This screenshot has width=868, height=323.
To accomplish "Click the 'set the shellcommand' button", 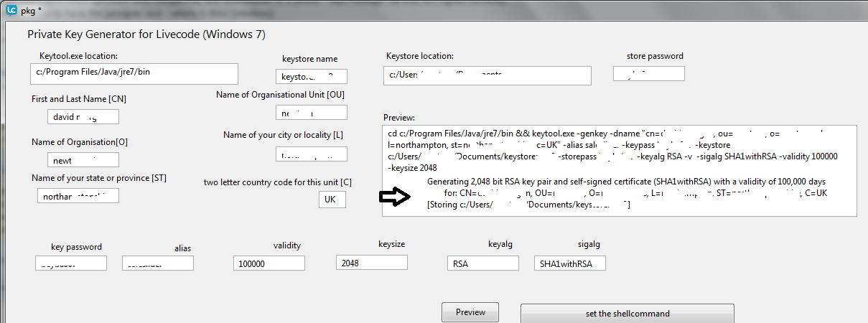I will (x=627, y=314).
